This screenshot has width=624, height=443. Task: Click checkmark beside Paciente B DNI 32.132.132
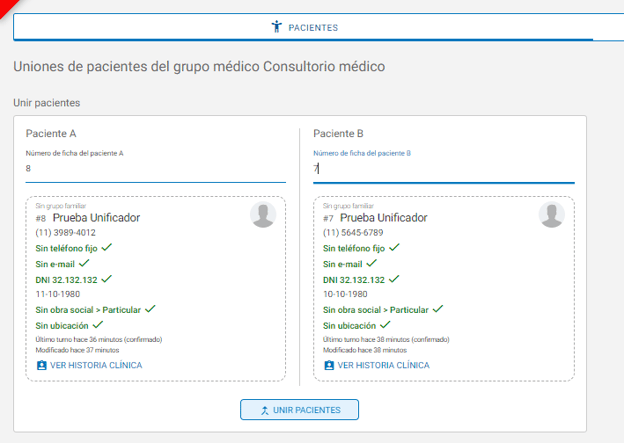point(395,279)
